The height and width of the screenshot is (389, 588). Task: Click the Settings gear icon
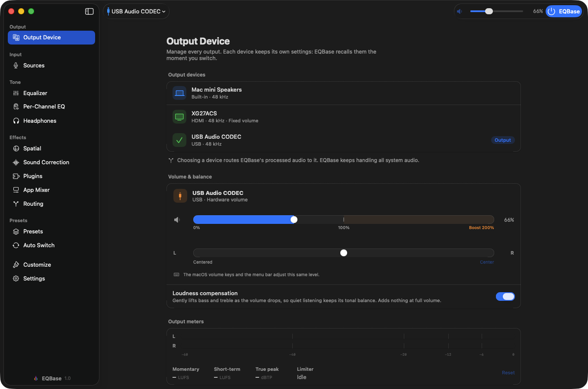point(16,278)
